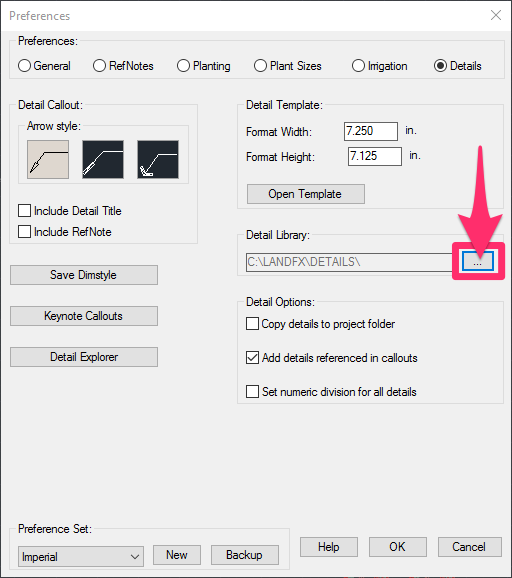Open the Preference Set dropdown
The width and height of the screenshot is (512, 578).
pyautogui.click(x=81, y=557)
